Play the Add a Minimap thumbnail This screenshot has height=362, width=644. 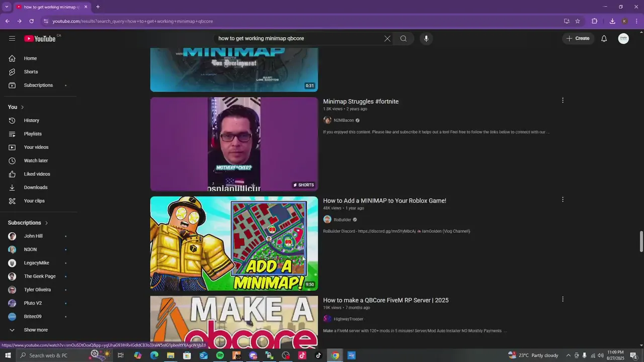pyautogui.click(x=234, y=243)
